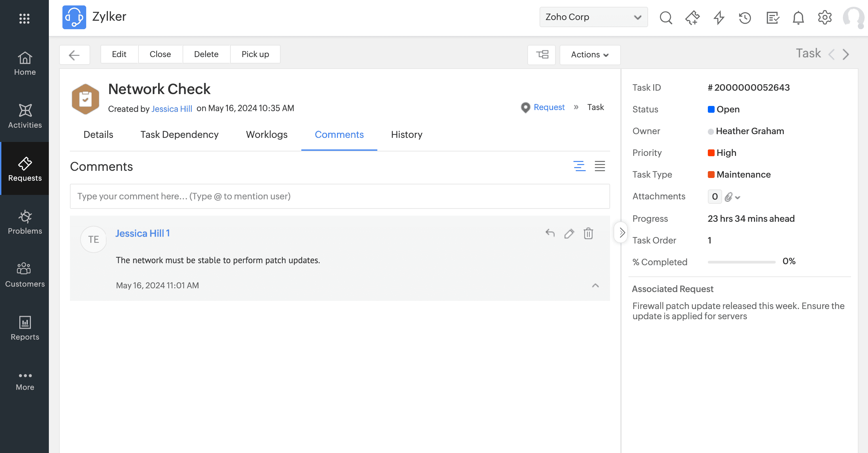
Task: Open the task hierarchy tree view icon
Action: click(x=542, y=54)
